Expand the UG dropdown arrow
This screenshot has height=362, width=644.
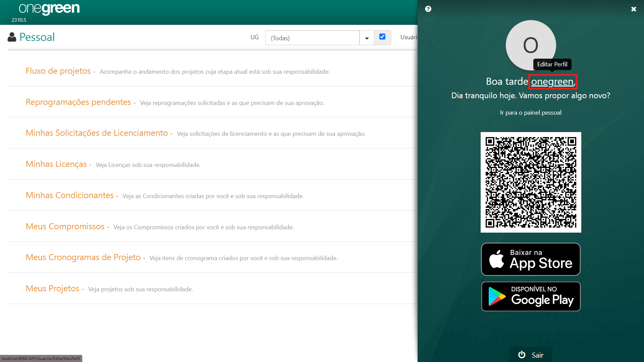click(367, 38)
